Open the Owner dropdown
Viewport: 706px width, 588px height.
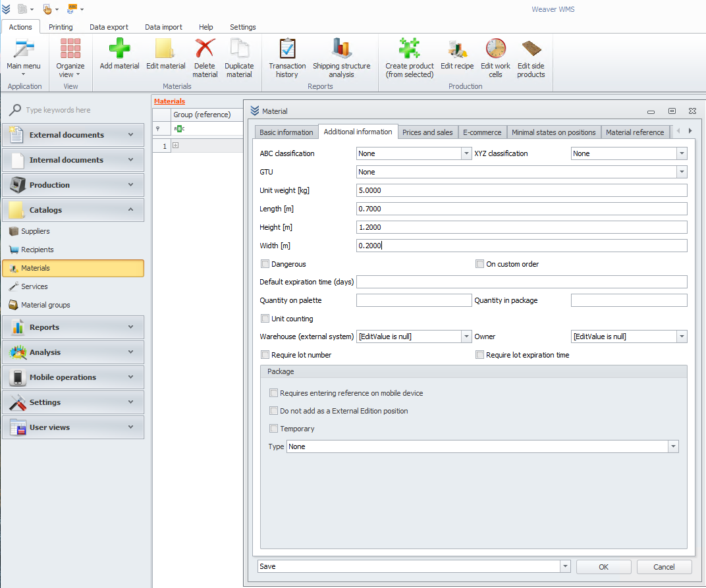pyautogui.click(x=682, y=336)
